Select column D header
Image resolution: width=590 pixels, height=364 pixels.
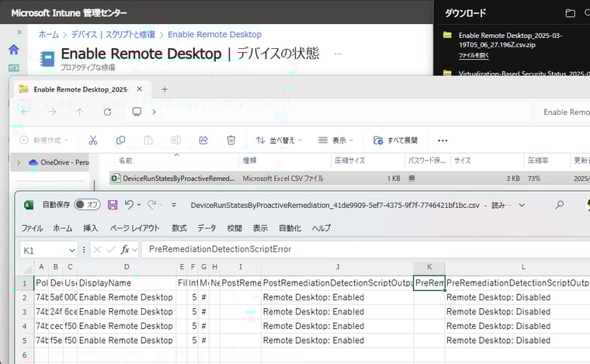point(127,267)
